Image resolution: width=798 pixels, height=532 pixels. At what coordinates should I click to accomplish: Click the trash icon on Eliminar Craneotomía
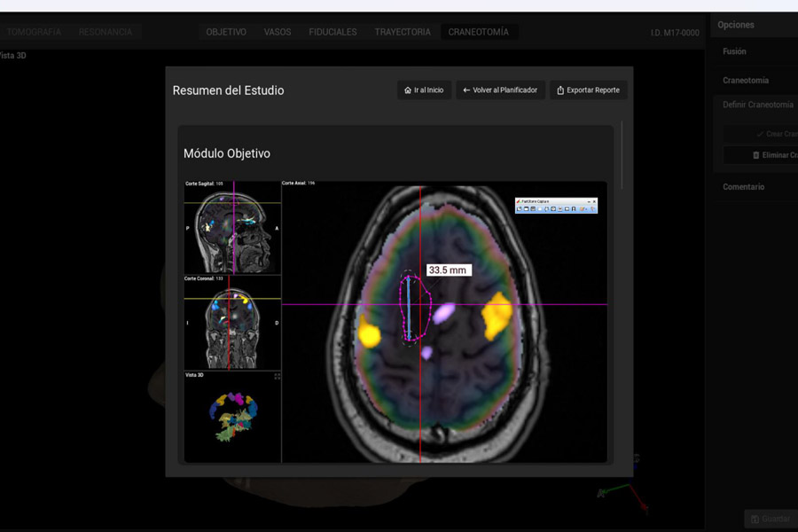coord(755,155)
